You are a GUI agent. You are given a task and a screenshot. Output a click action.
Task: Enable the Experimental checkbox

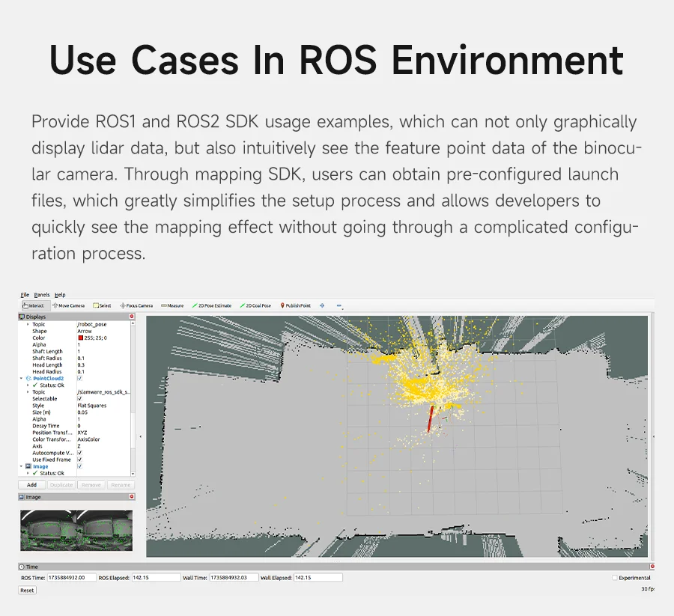pyautogui.click(x=615, y=578)
